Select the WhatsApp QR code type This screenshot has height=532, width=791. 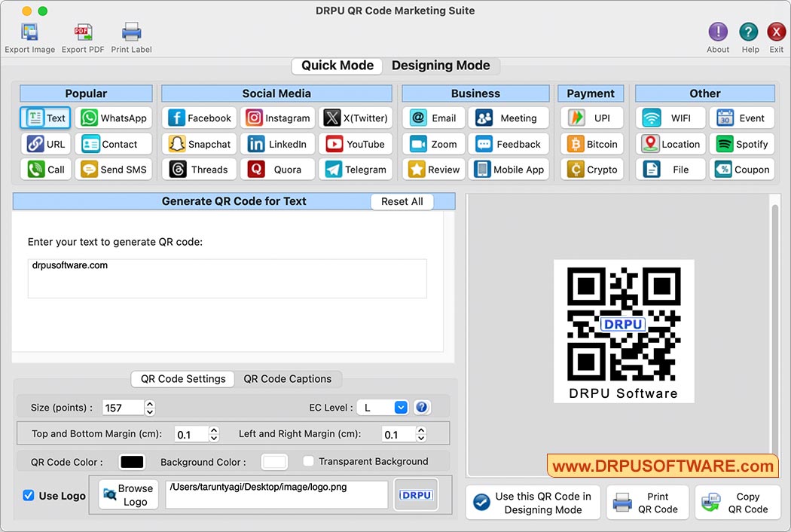114,118
